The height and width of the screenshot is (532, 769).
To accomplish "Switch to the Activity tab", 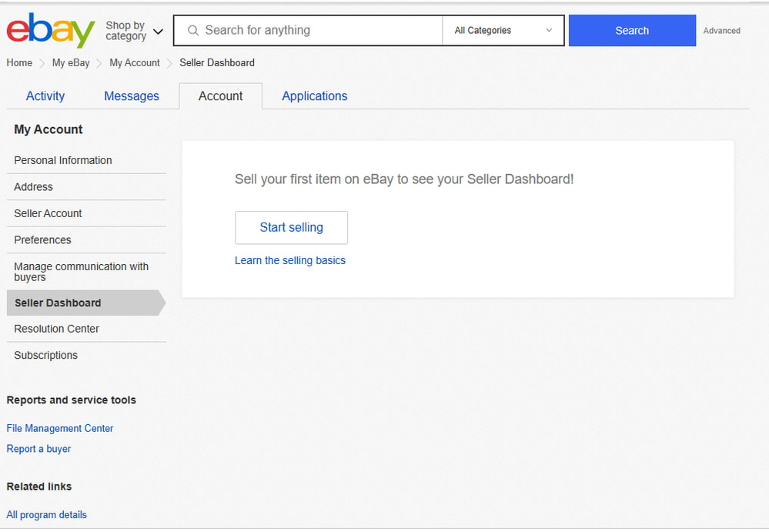I will point(45,96).
